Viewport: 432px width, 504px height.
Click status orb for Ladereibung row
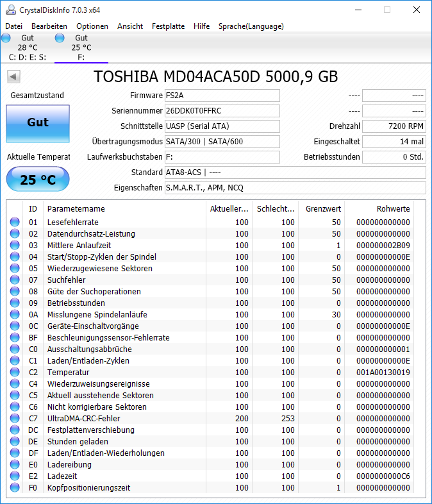(15, 464)
